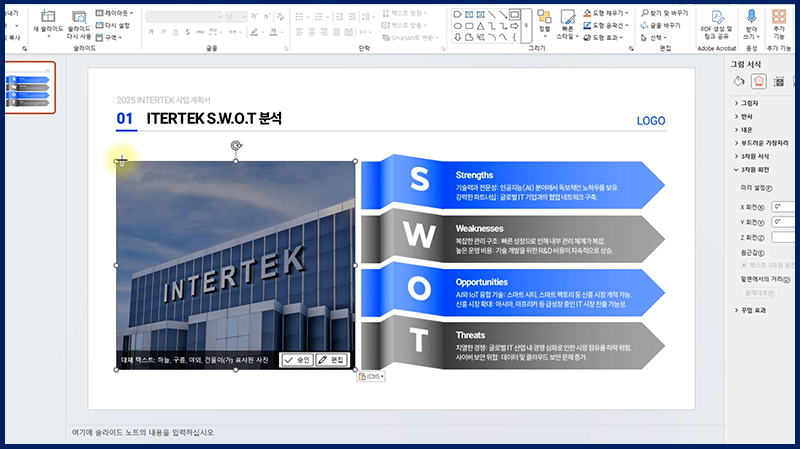Open 도형 효과 shape effects dropdown
Image resolution: width=800 pixels, height=449 pixels.
[x=604, y=37]
